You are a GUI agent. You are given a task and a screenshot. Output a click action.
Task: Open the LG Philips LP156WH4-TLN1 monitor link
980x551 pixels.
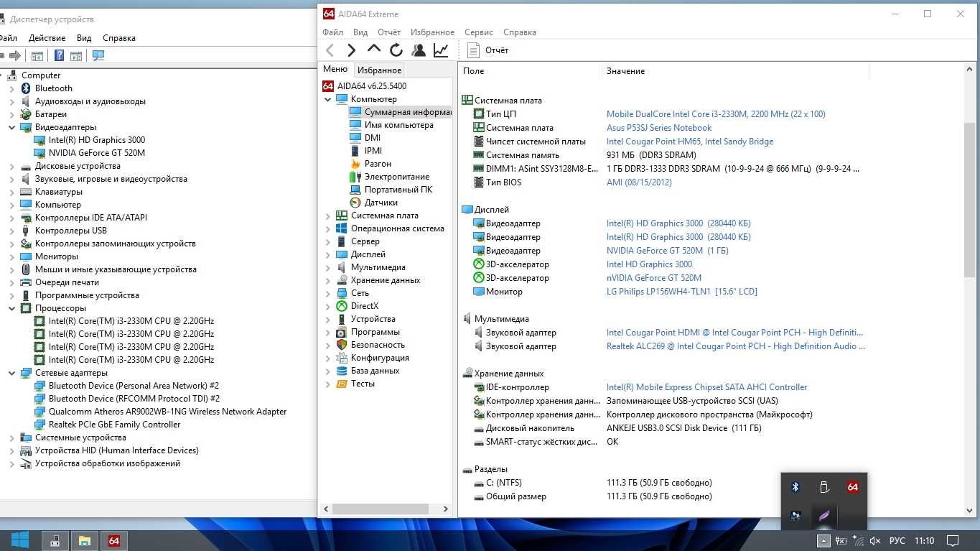682,292
